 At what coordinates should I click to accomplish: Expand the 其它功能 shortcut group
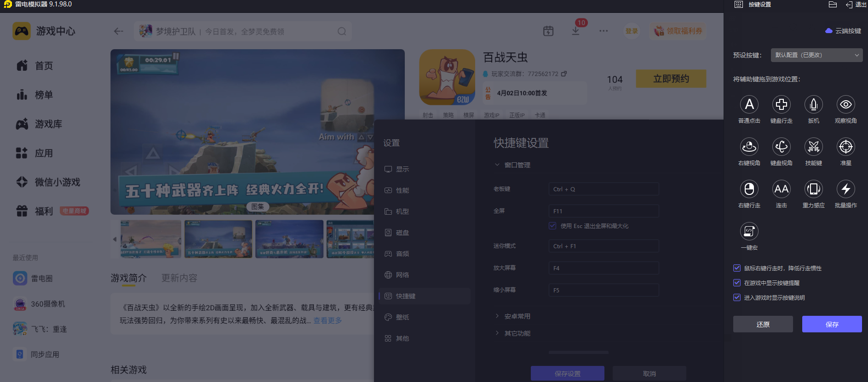pos(512,333)
